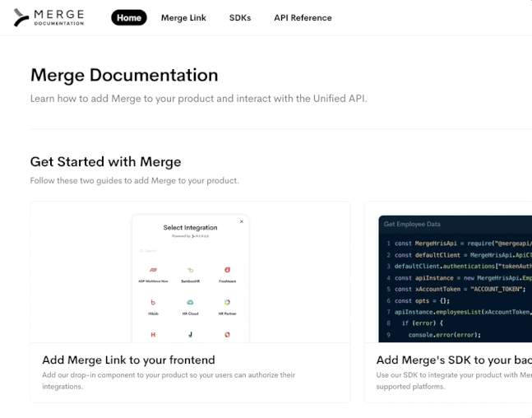Click 'Add our drop-in component' description text
The image size is (532, 418).
point(169,381)
